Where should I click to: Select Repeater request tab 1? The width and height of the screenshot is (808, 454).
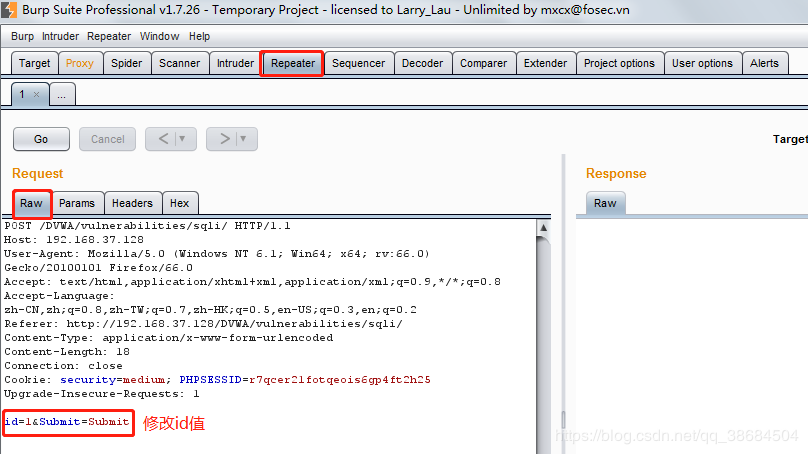pos(22,94)
